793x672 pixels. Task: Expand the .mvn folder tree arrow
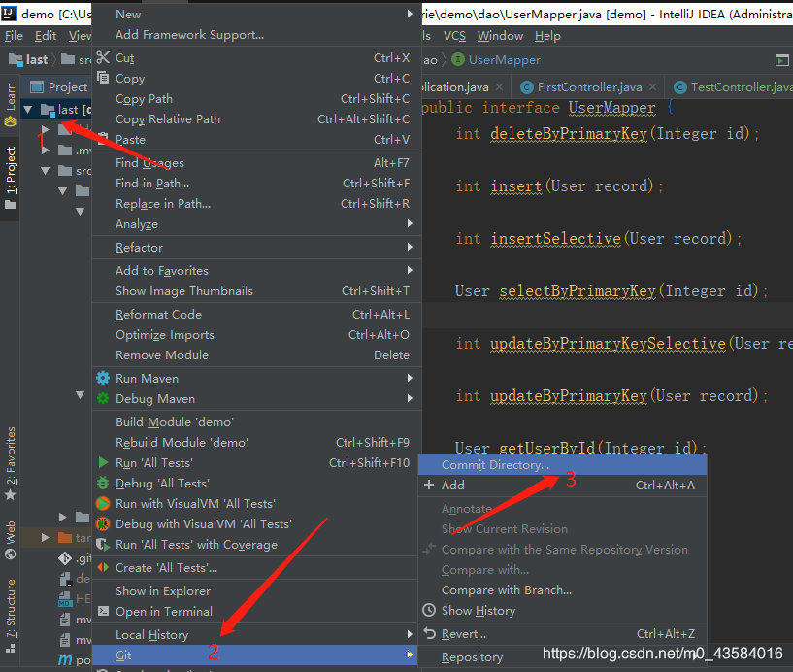[46, 150]
